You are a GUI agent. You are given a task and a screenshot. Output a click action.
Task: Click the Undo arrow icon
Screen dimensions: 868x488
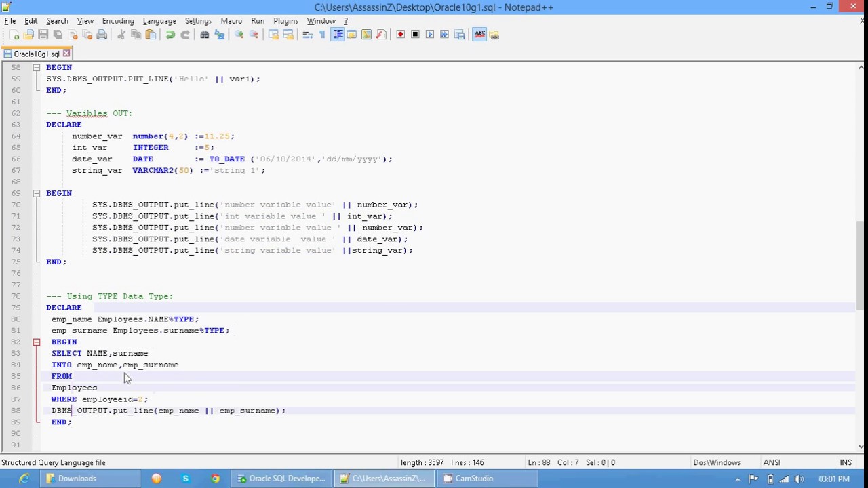coord(170,35)
